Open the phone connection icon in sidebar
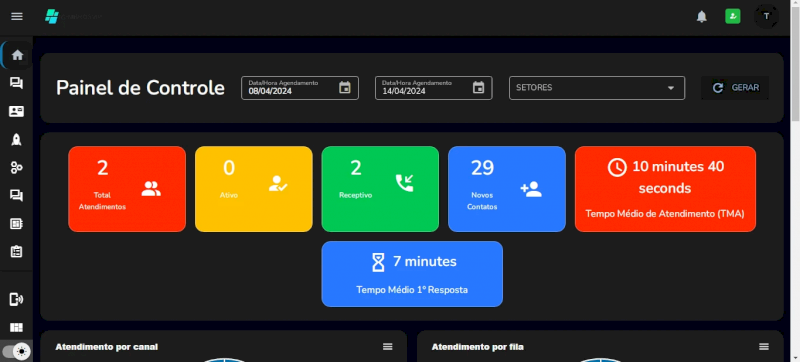 [17, 299]
